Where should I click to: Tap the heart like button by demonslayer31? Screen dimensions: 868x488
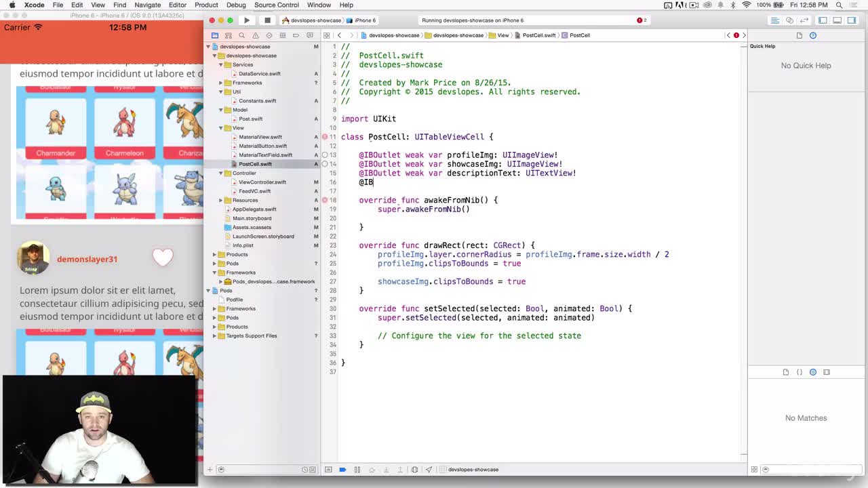tap(163, 258)
